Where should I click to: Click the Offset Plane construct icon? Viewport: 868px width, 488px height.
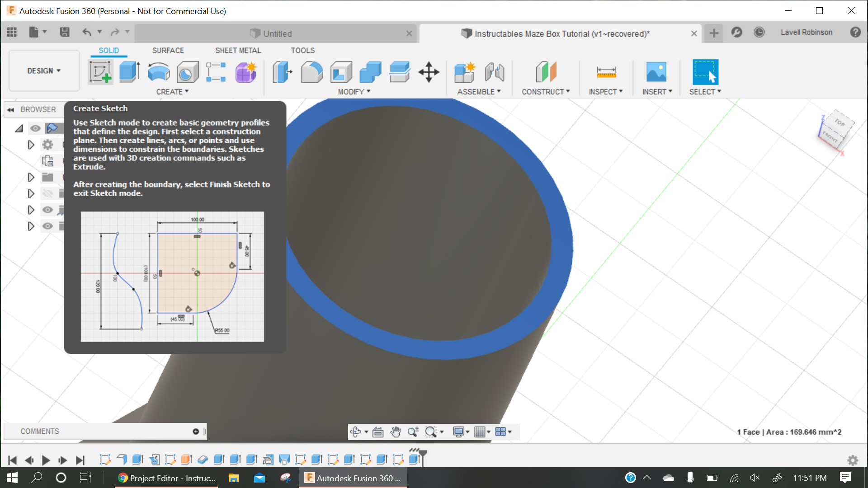click(546, 72)
